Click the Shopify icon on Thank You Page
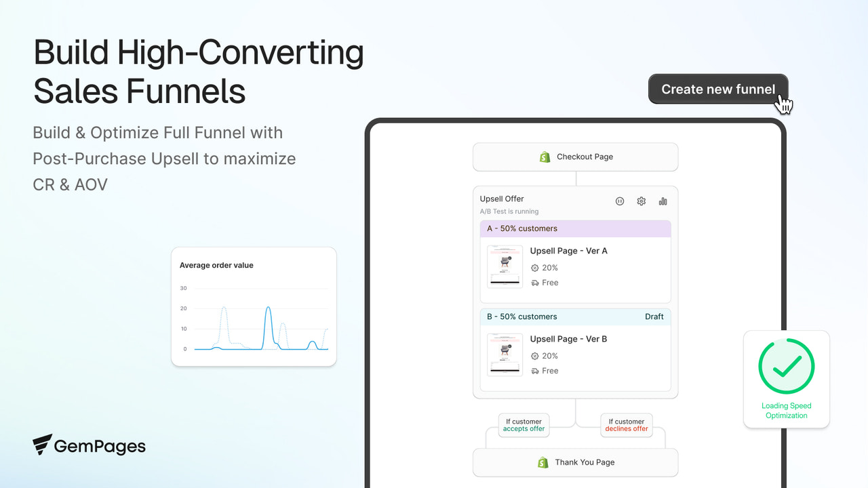 (542, 462)
